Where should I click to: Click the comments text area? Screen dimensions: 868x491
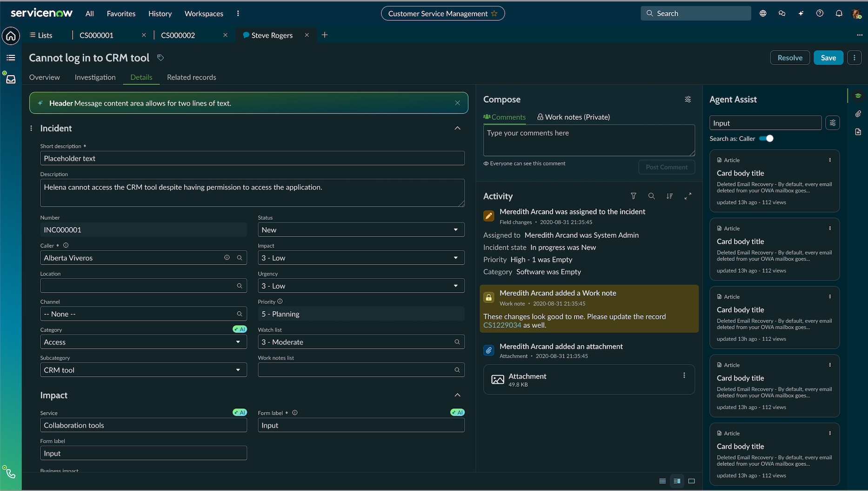point(589,140)
